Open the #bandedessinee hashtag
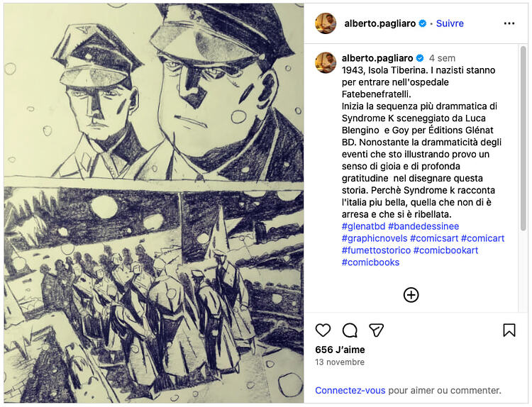This screenshot has width=532, height=407. click(423, 226)
